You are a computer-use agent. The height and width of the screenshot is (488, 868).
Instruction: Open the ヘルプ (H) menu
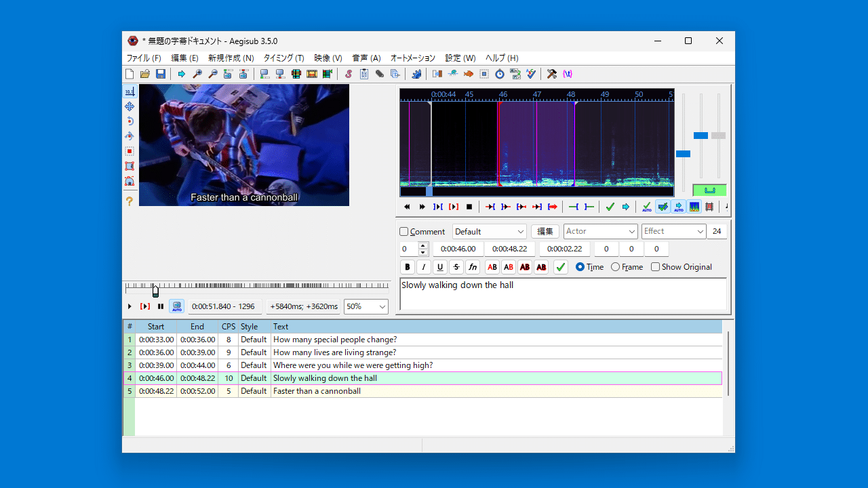502,58
